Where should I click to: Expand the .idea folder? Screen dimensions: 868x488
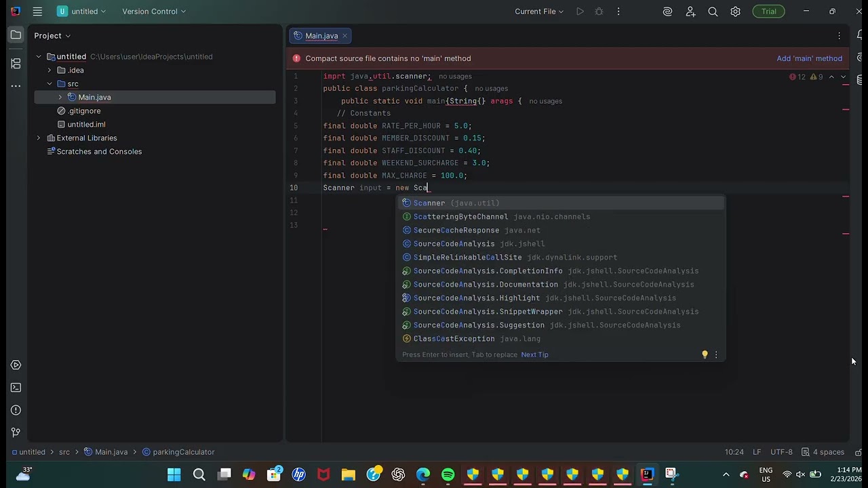[x=50, y=70]
